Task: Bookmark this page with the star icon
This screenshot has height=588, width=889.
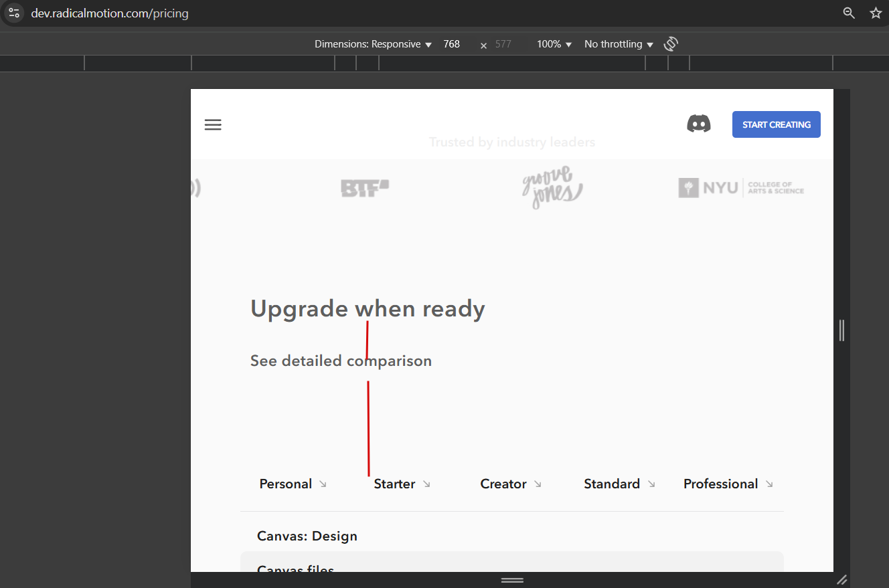Action: point(876,13)
